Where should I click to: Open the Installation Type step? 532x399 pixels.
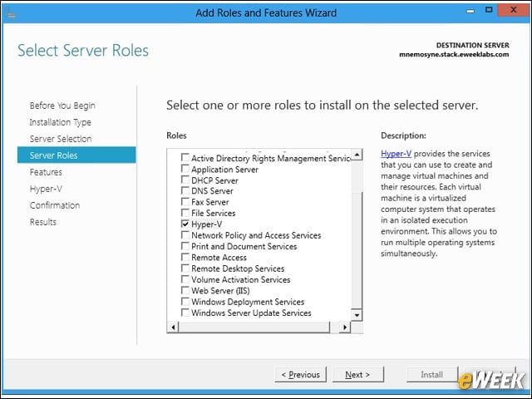61,122
